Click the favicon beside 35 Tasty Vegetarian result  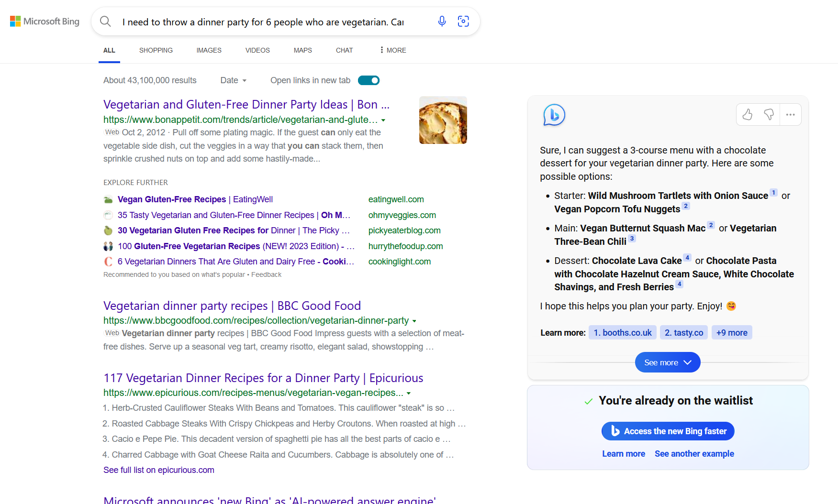pyautogui.click(x=108, y=215)
